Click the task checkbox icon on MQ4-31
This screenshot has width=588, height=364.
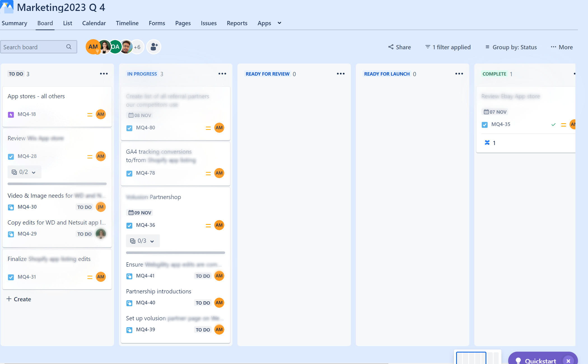click(x=11, y=277)
